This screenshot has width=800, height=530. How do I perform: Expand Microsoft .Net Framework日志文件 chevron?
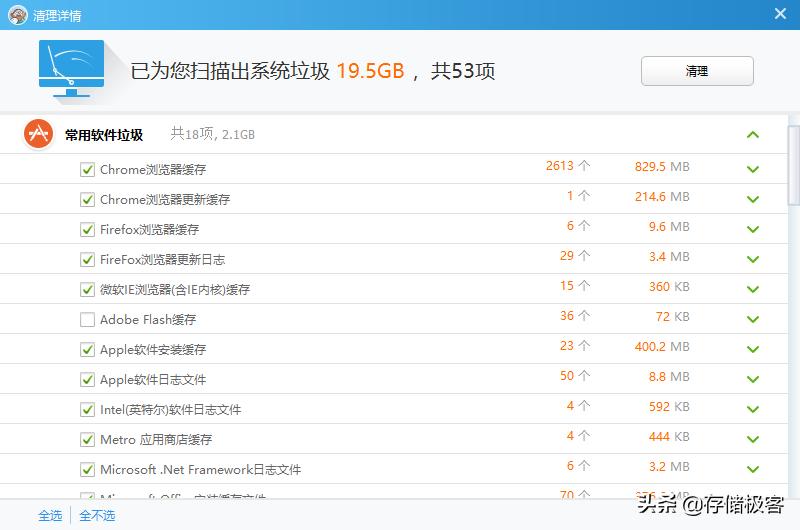pyautogui.click(x=753, y=469)
